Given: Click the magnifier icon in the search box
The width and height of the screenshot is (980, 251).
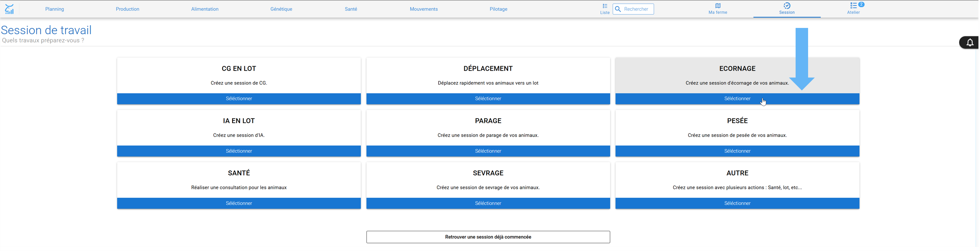Looking at the screenshot, I should (x=618, y=9).
